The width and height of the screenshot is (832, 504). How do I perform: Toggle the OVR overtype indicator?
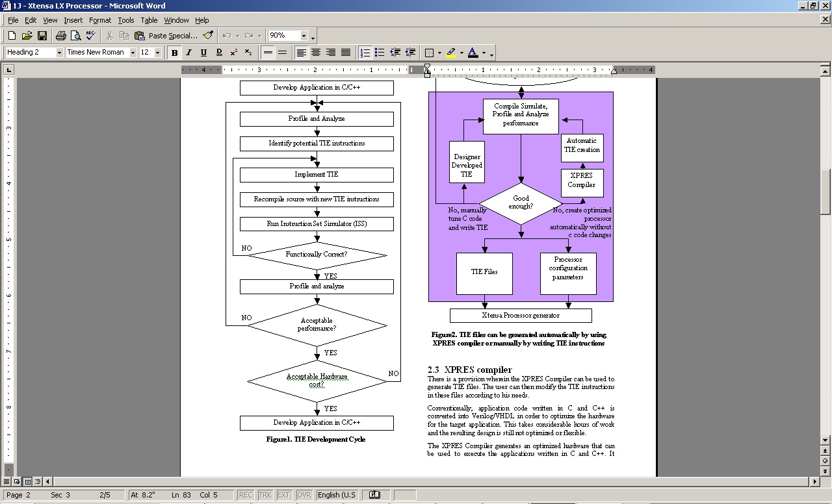click(x=304, y=495)
